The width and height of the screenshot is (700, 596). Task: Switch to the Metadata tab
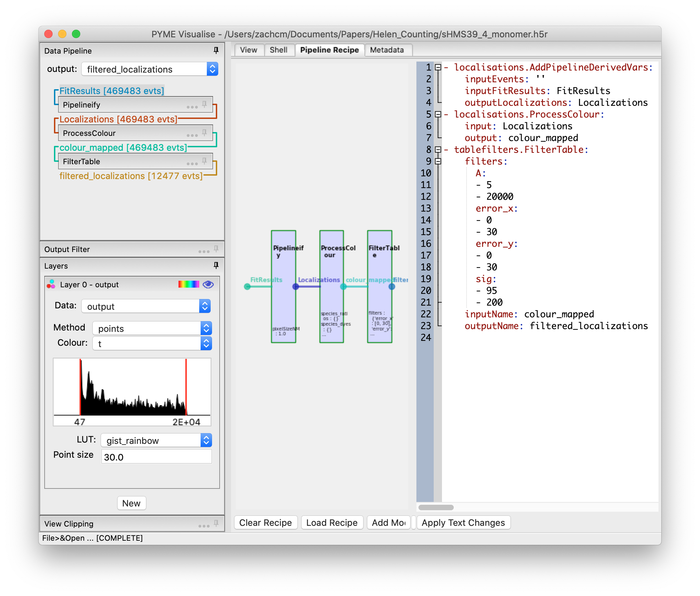click(387, 50)
